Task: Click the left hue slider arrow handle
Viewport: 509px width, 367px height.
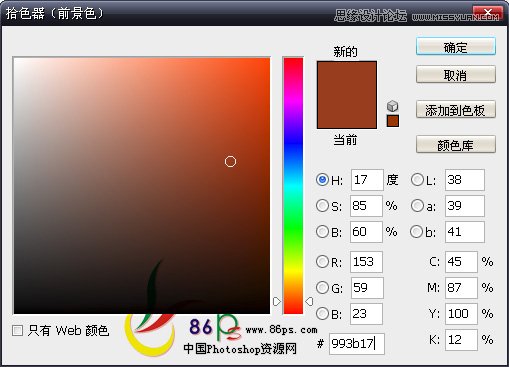Action: (x=277, y=301)
